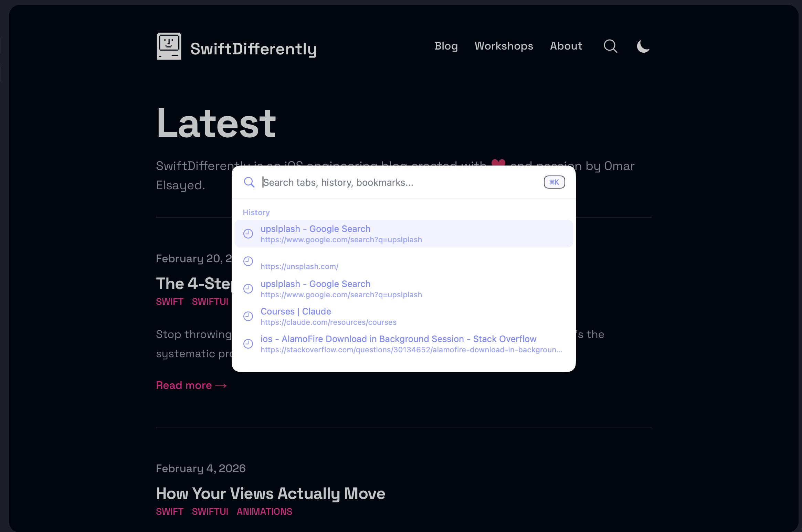
Task: Click clock icon of highlighted history item
Action: pos(248,234)
